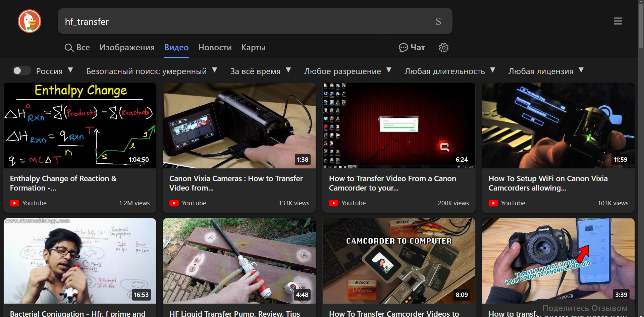Click YouTube icon under Enthalpy Change video
The width and height of the screenshot is (644, 317).
point(14,203)
